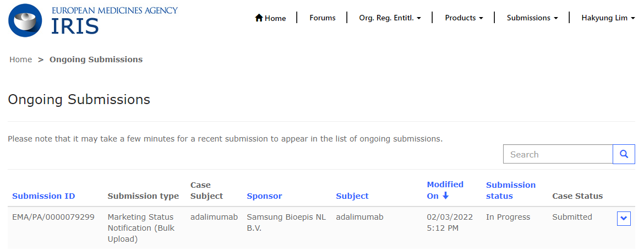Open the Products dropdown menu
Screen dimensions: 644x250
[x=463, y=18]
